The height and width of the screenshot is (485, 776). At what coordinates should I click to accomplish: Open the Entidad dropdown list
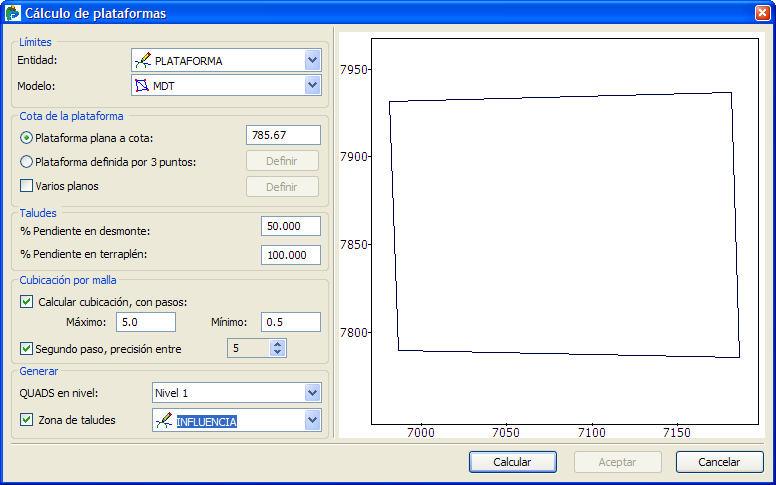point(312,60)
